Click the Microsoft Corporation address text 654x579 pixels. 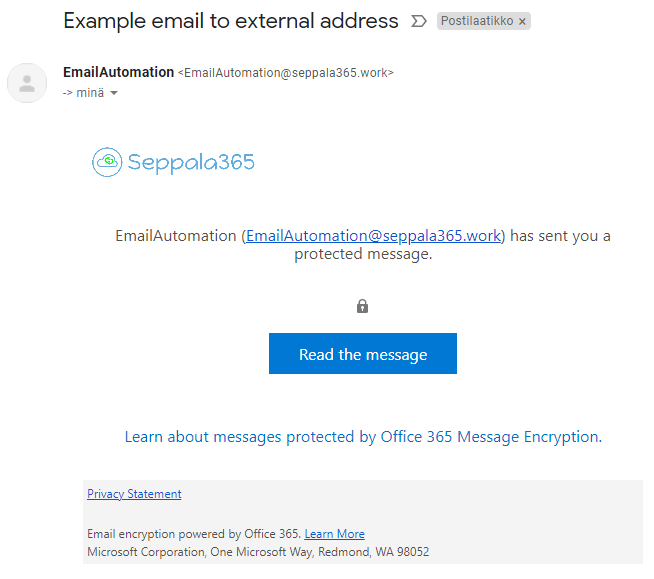pyautogui.click(x=258, y=552)
